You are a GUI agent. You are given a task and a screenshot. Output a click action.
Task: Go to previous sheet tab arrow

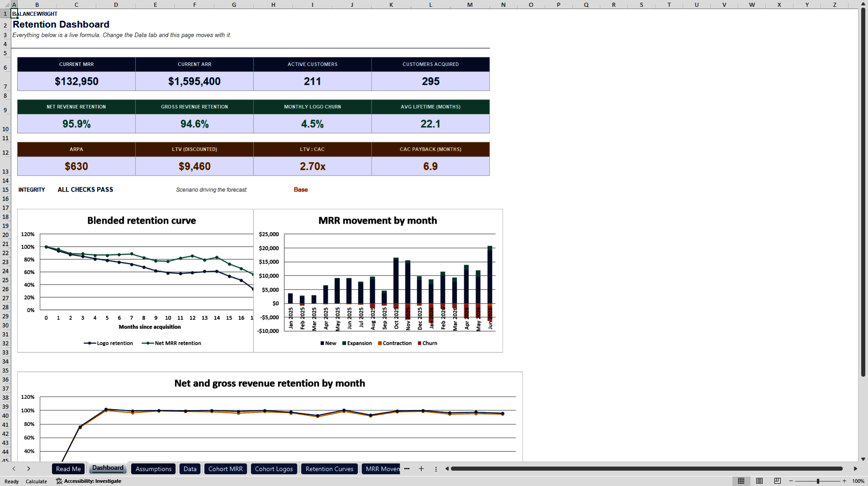14,469
